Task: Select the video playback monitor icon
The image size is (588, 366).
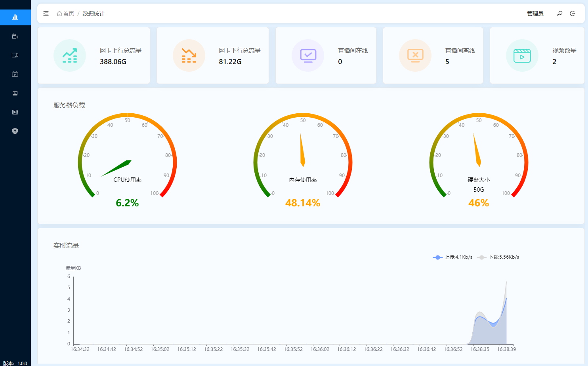Action: click(x=15, y=93)
